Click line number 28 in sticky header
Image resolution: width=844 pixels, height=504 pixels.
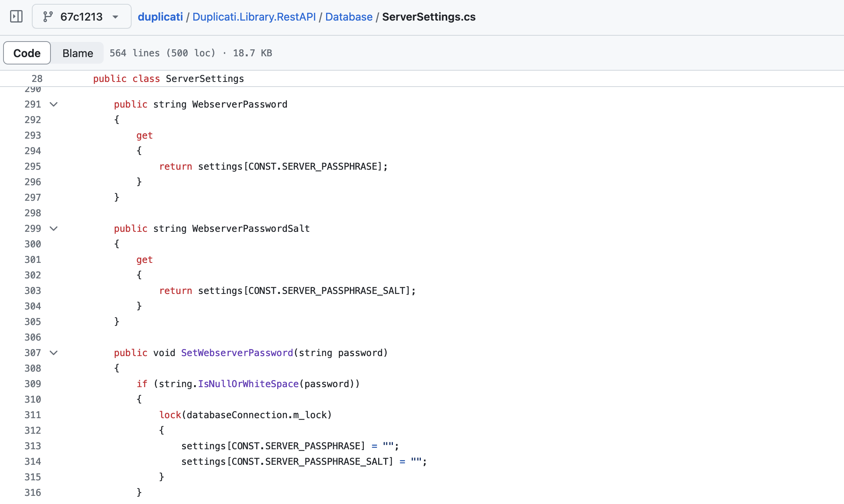(37, 78)
